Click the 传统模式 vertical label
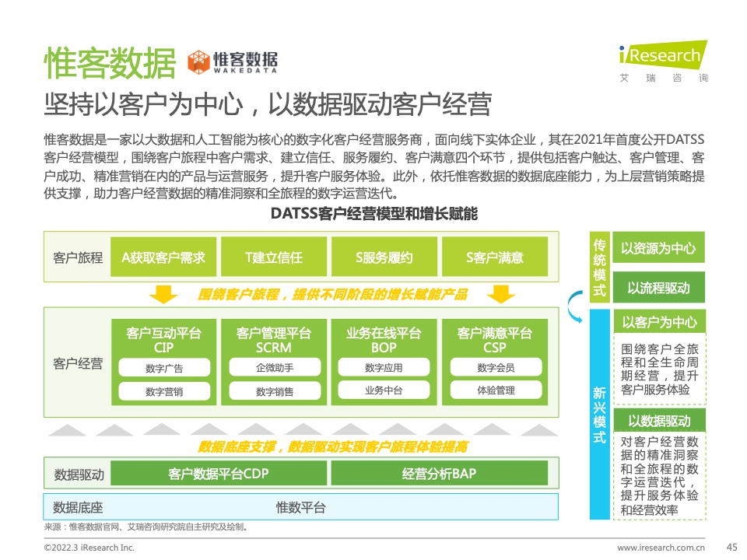The image size is (747, 560). (600, 267)
